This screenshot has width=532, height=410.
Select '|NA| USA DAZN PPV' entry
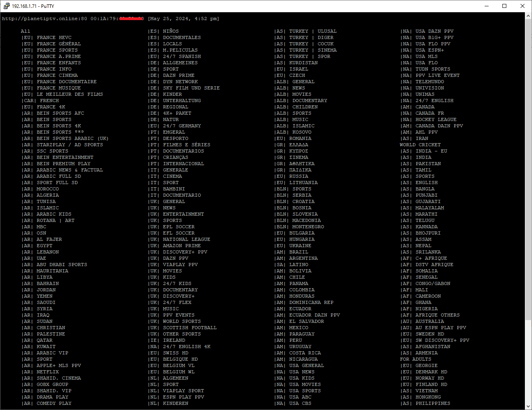tap(427, 31)
